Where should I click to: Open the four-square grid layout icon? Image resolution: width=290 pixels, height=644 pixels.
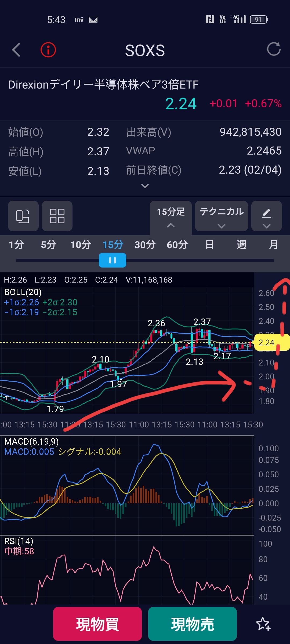[57, 216]
